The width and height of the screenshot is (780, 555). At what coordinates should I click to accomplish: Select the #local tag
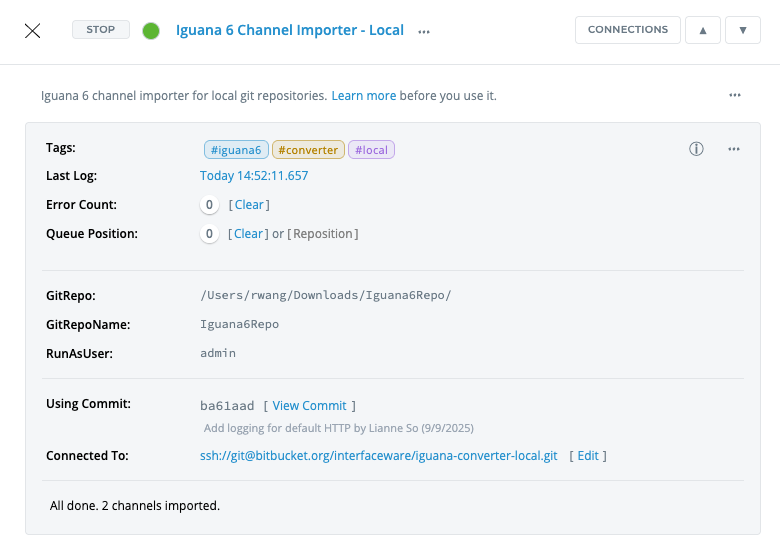371,150
